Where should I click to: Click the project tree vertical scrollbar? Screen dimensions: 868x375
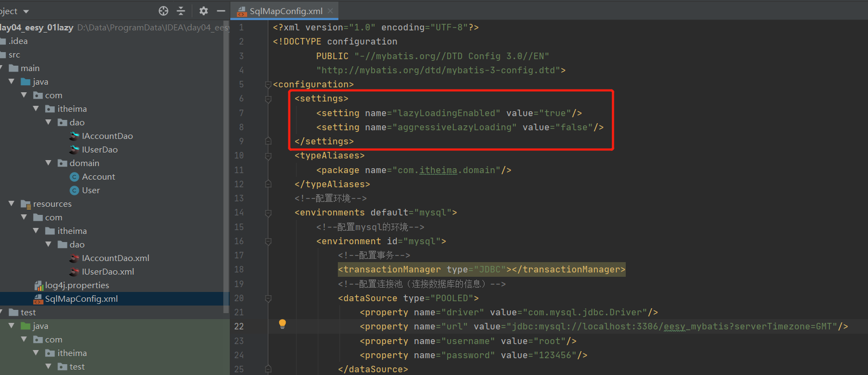(226, 168)
